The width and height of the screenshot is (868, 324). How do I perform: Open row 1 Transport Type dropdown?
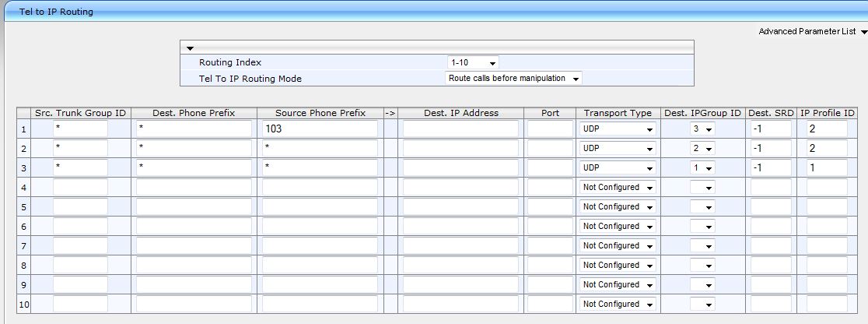coord(618,129)
